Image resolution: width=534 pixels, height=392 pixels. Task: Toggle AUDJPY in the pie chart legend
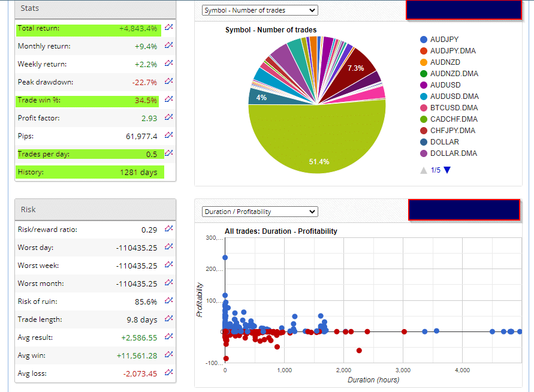pyautogui.click(x=444, y=40)
